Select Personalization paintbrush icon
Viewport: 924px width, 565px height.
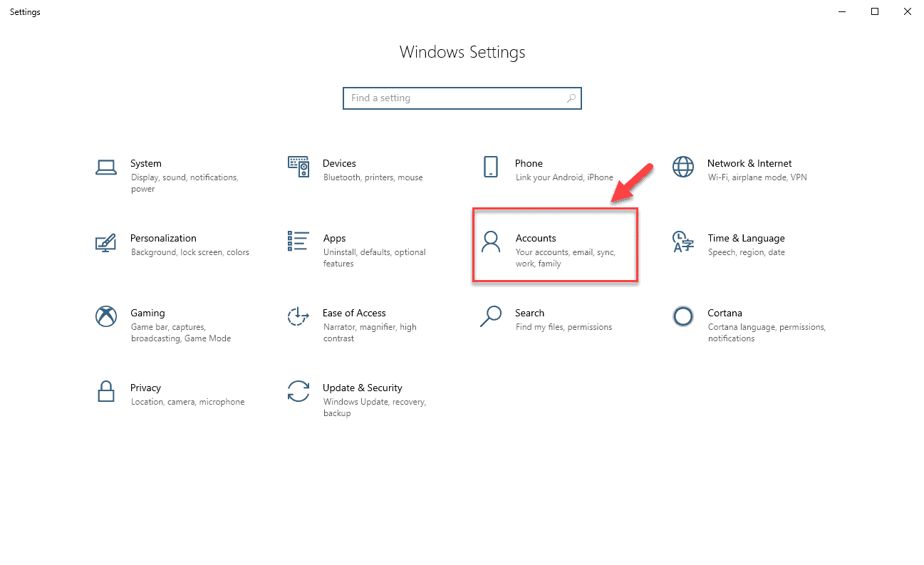pos(106,242)
